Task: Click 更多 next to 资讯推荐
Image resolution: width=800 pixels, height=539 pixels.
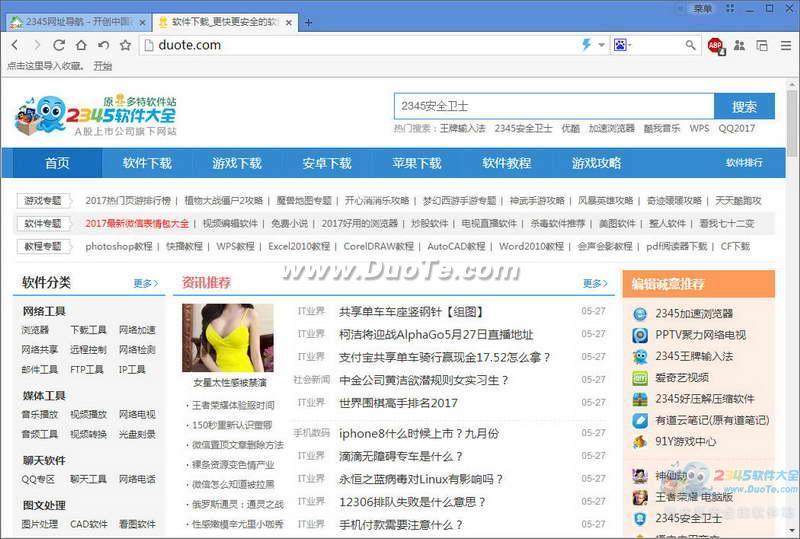Action: point(595,283)
